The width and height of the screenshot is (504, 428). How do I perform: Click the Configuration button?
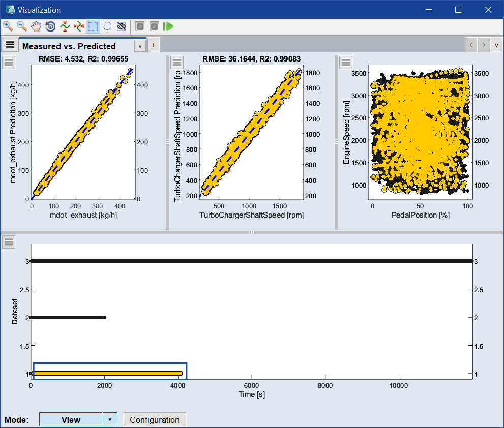point(155,420)
